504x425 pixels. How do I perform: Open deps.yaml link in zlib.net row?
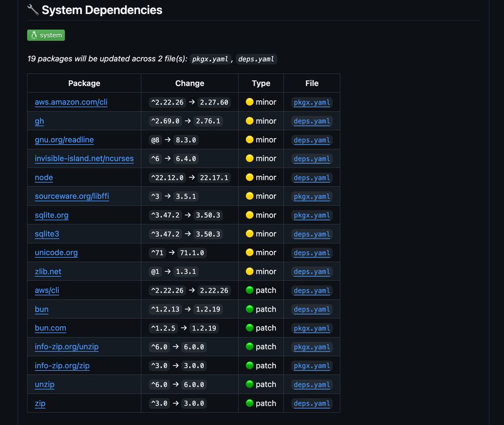click(312, 272)
